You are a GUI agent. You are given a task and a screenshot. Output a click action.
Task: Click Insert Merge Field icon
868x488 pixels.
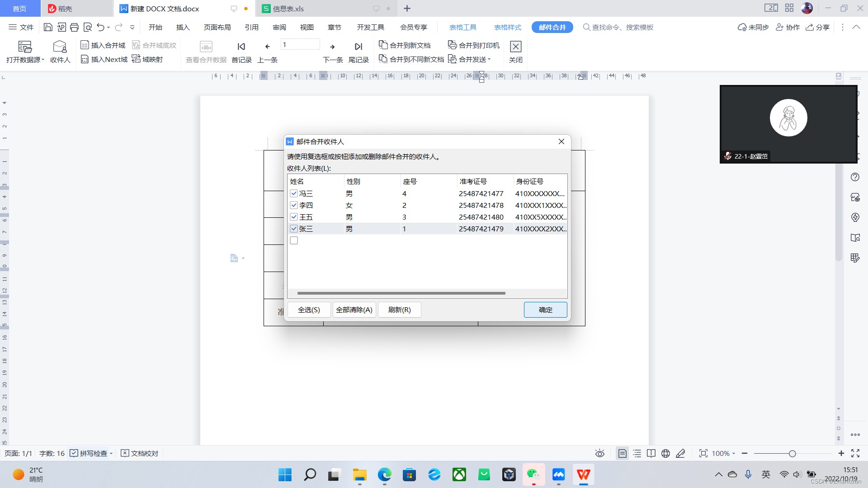tap(85, 45)
